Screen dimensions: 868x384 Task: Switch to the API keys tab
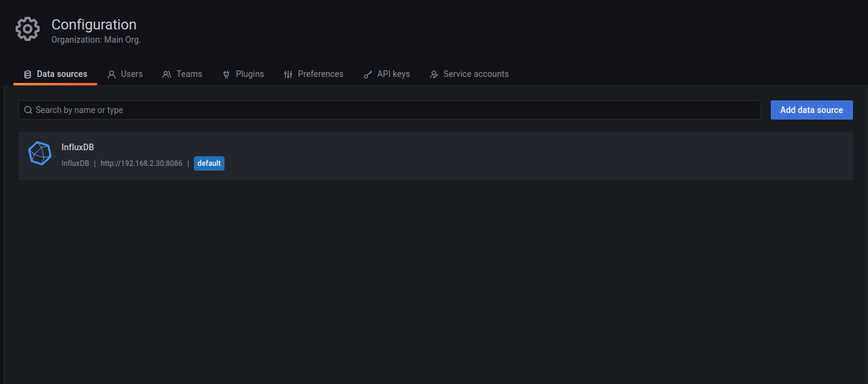(387, 74)
